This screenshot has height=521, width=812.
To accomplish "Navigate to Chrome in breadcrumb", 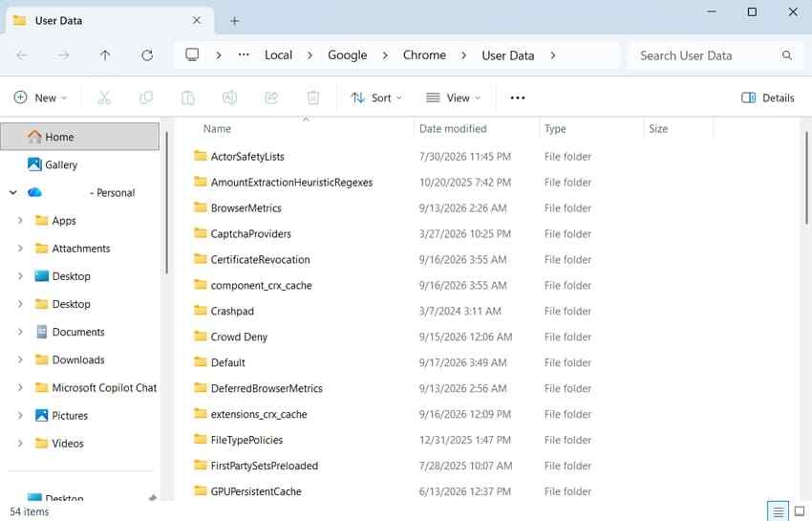I will point(425,54).
